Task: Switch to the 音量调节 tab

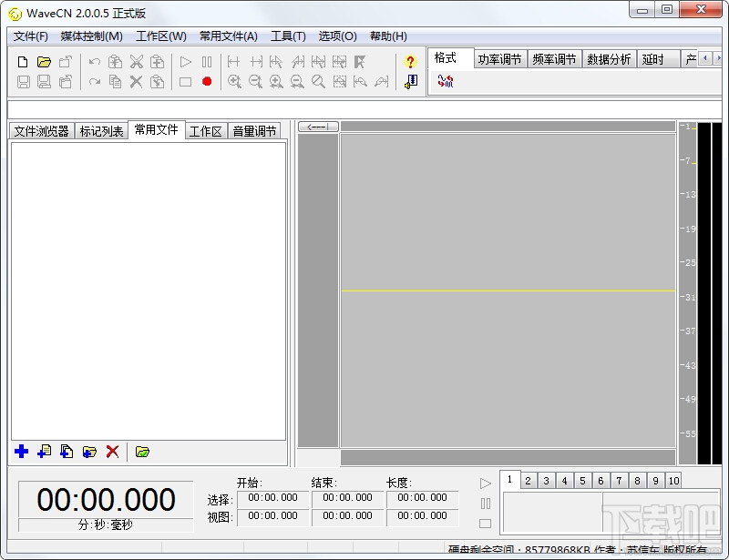Action: click(254, 131)
